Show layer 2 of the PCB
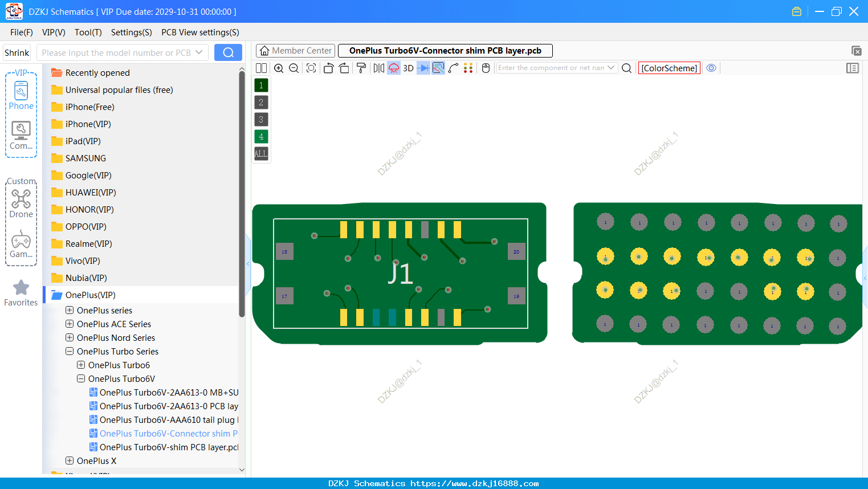Viewport: 868px width, 489px height. [261, 103]
